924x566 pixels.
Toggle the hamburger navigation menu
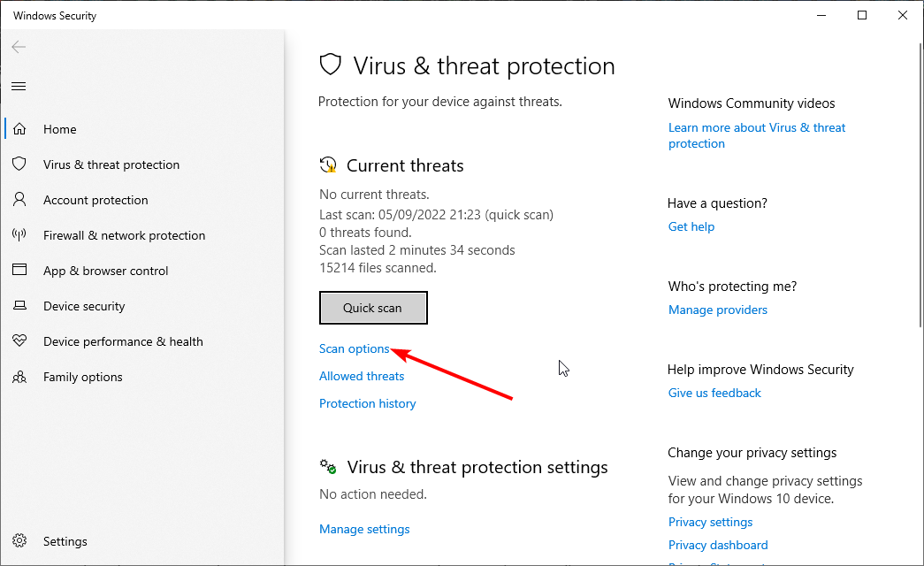[x=19, y=86]
